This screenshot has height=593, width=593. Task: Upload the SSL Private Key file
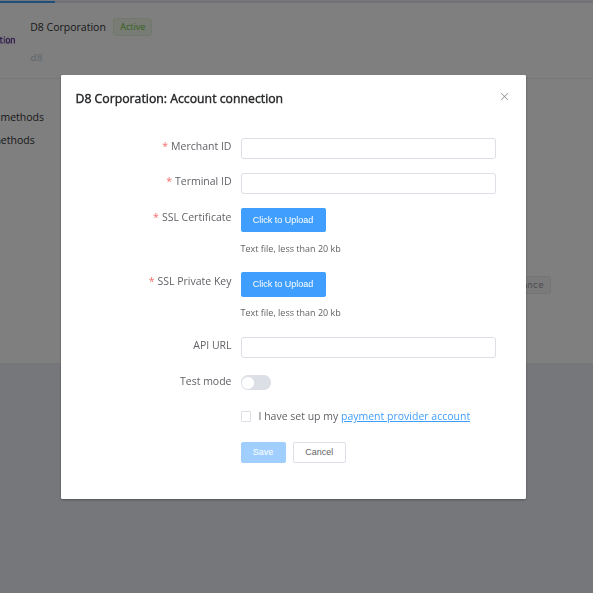coord(283,284)
